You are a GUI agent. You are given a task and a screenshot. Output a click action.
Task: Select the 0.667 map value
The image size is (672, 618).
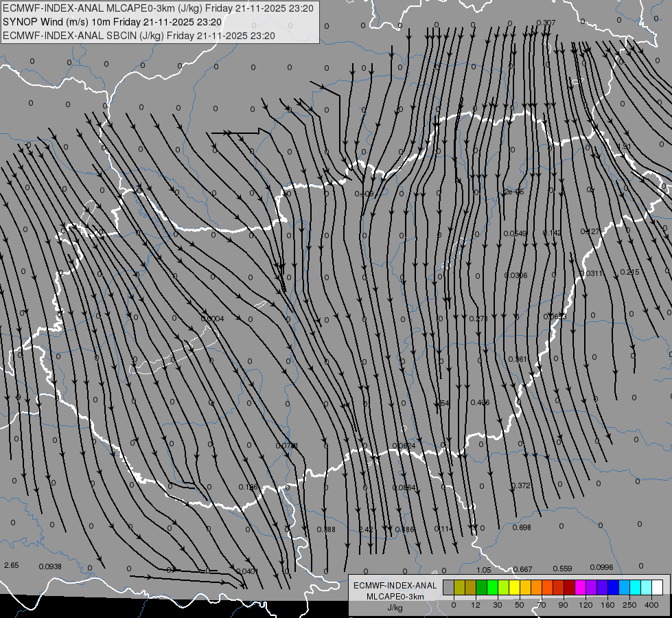[x=522, y=569]
